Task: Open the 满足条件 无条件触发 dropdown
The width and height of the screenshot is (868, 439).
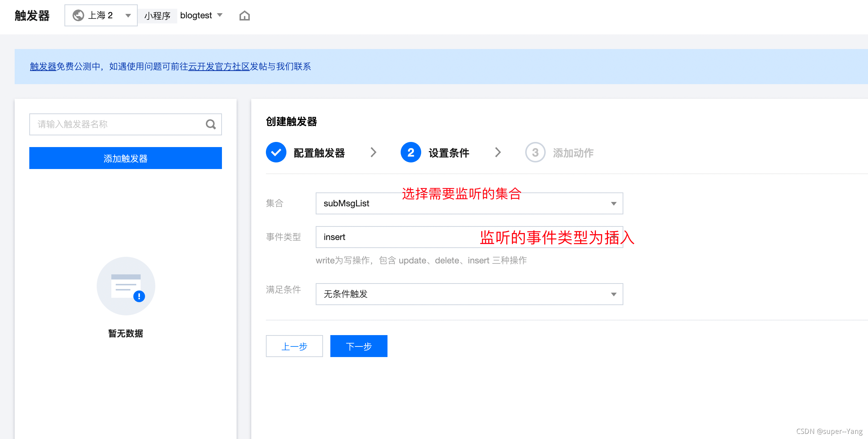Action: (x=469, y=294)
